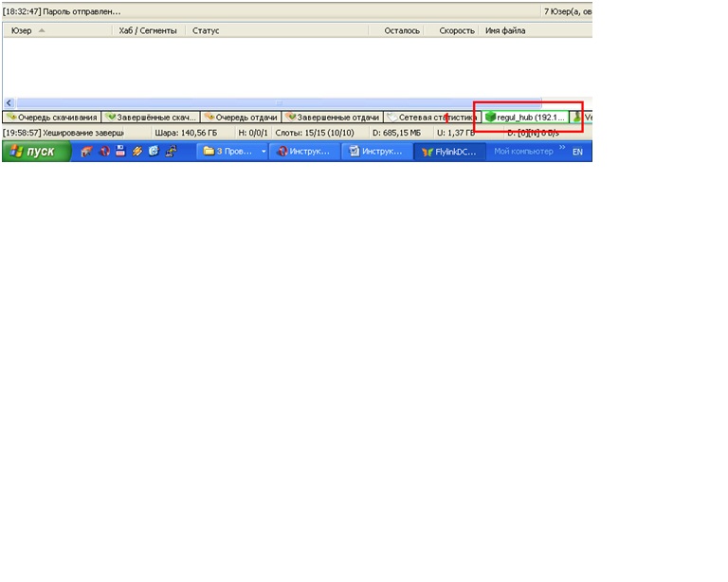
Task: Launch Opera from the quick launch bar
Action: click(104, 152)
